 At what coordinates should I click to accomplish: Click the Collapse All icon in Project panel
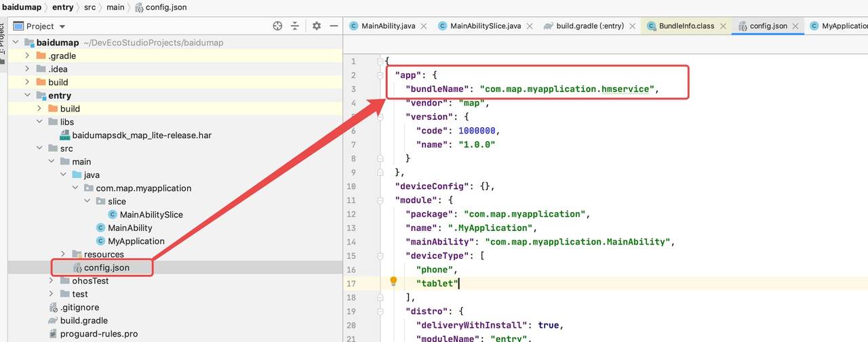tap(295, 26)
